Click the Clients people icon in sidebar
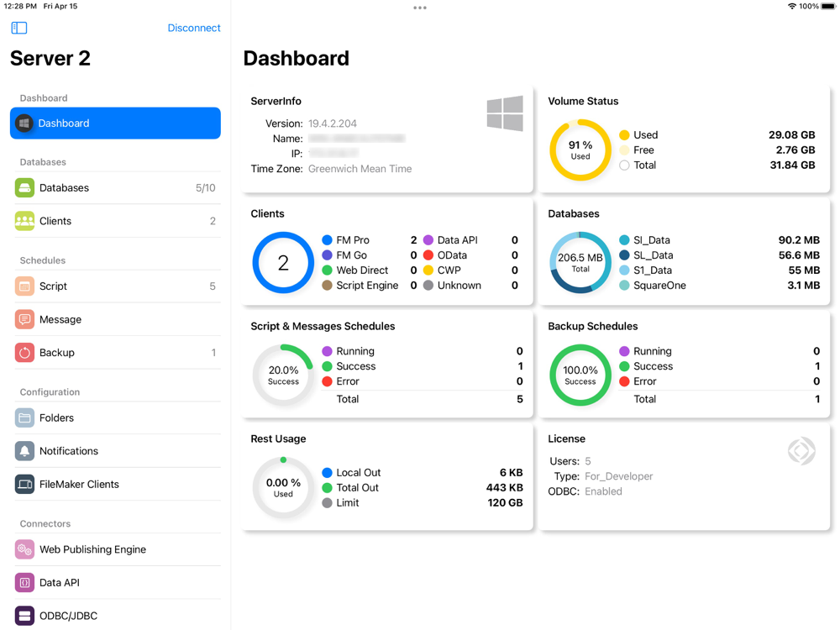The height and width of the screenshot is (630, 840). pyautogui.click(x=24, y=221)
